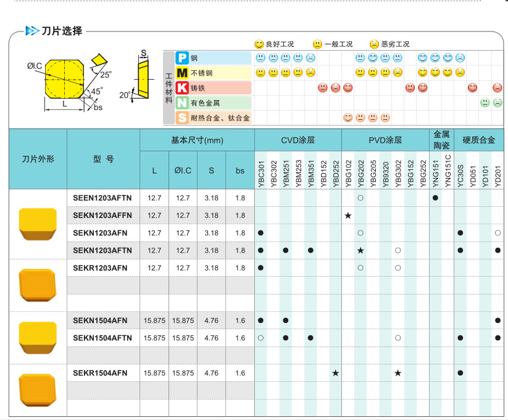This screenshot has width=508, height=420.
Task: Click the star marker in the SEKN1203AFFN row
Action: coord(348,216)
